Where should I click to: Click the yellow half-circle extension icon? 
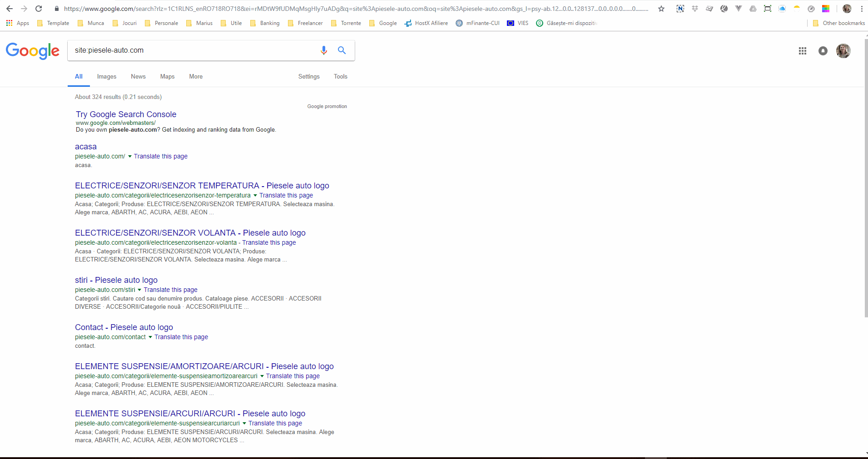(x=797, y=8)
